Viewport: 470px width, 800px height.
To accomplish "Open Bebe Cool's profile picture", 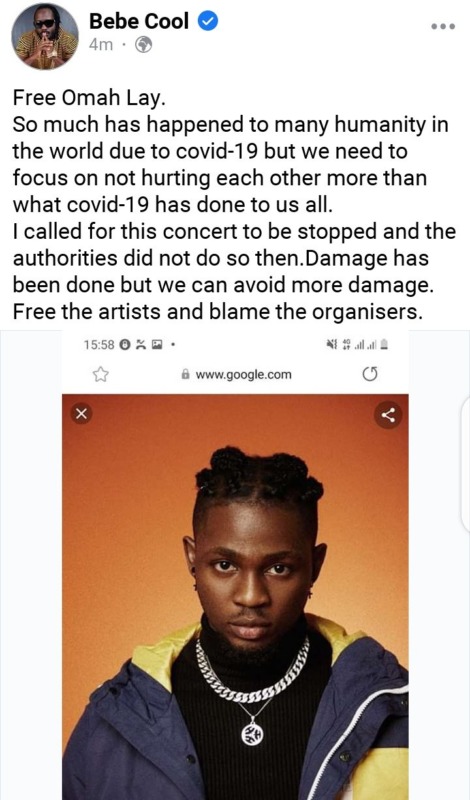I will 45,37.
